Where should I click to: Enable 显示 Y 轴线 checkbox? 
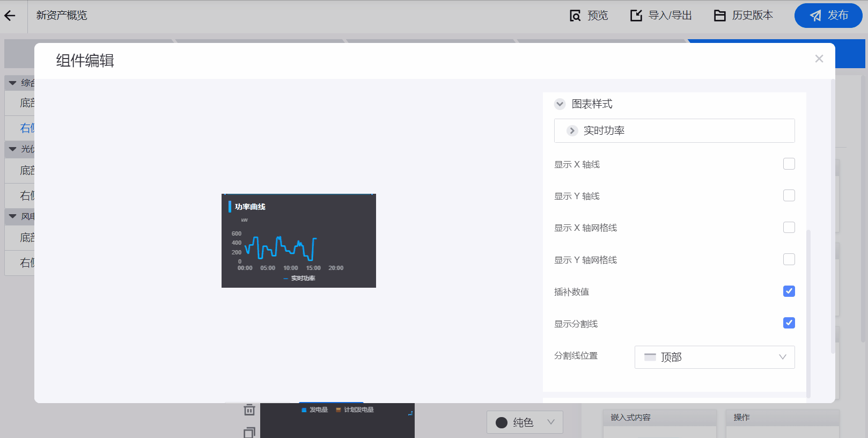click(x=789, y=195)
